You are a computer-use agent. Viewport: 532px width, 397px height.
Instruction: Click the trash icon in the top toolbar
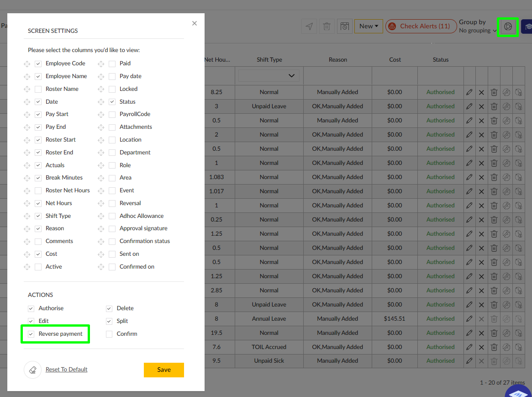tap(327, 26)
